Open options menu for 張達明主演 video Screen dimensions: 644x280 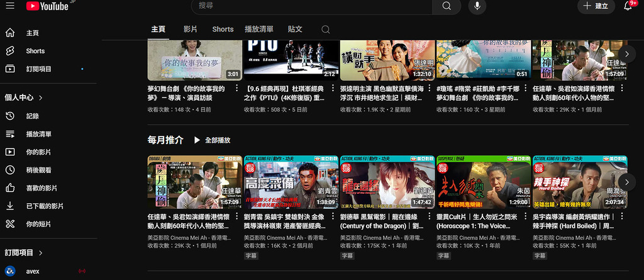point(429,88)
